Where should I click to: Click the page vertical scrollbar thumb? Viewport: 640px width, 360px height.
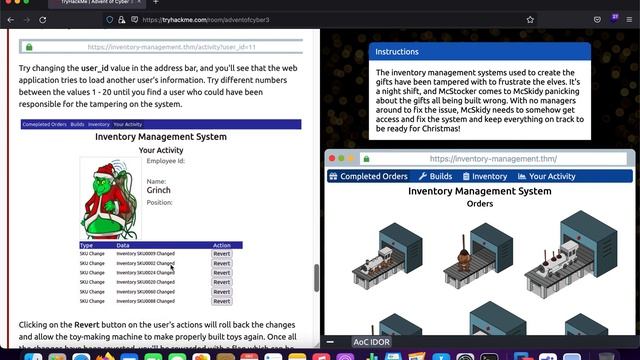[x=316, y=278]
